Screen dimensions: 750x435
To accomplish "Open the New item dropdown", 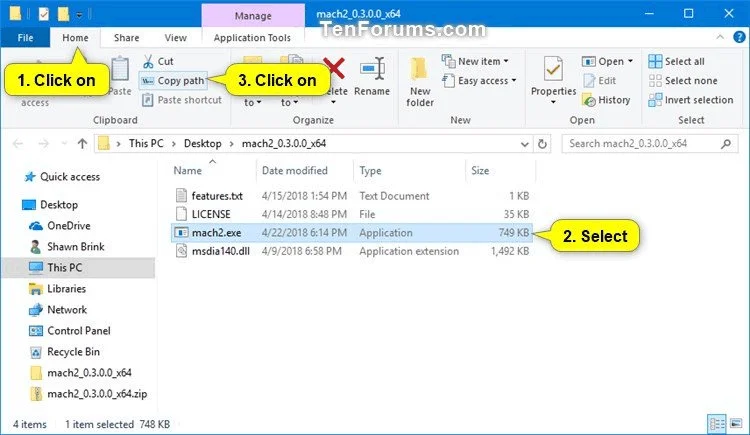I will pyautogui.click(x=475, y=61).
